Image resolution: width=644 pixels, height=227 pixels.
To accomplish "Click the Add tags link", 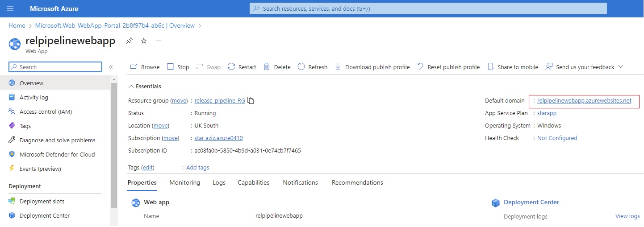I will point(198,168).
